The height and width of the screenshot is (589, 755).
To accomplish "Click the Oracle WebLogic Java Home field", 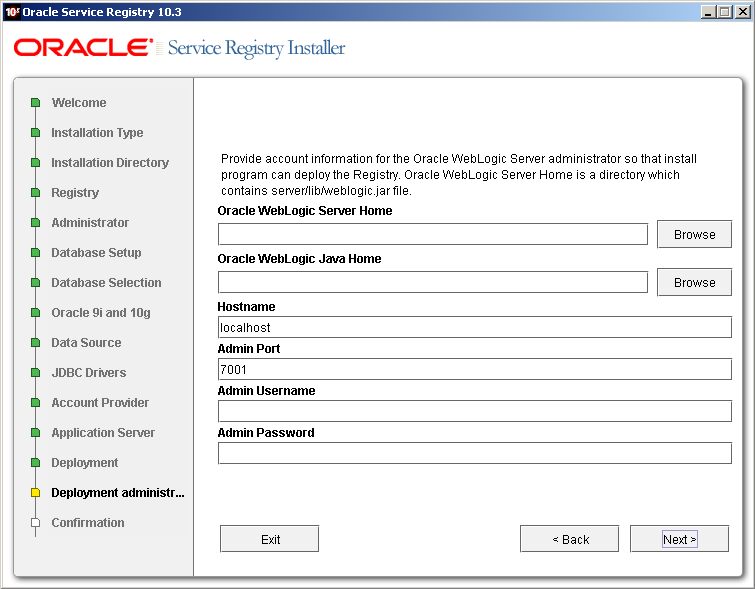I will click(x=432, y=282).
